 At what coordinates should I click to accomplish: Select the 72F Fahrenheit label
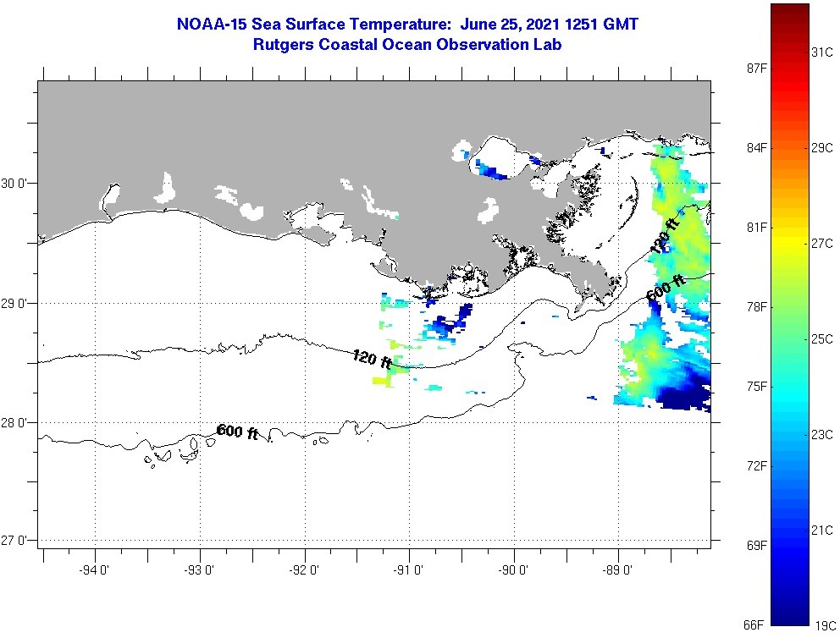[x=756, y=465]
